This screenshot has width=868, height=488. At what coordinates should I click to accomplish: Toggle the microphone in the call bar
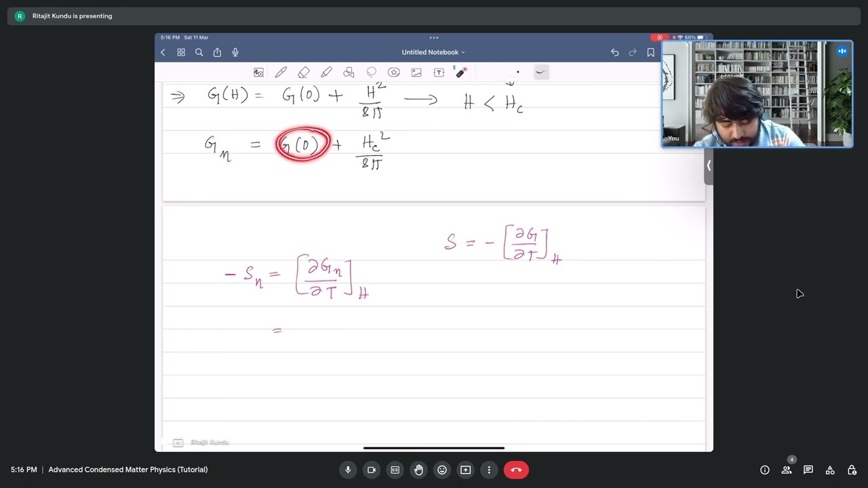click(348, 470)
